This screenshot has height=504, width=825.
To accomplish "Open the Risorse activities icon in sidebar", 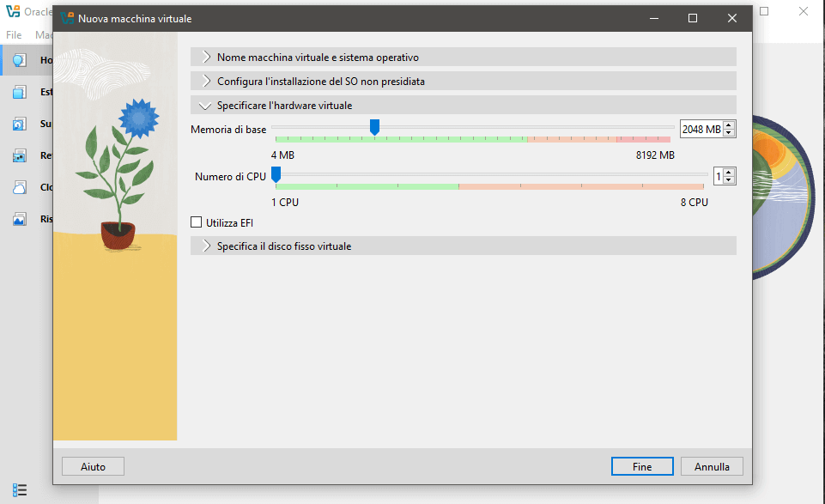I will (19, 218).
